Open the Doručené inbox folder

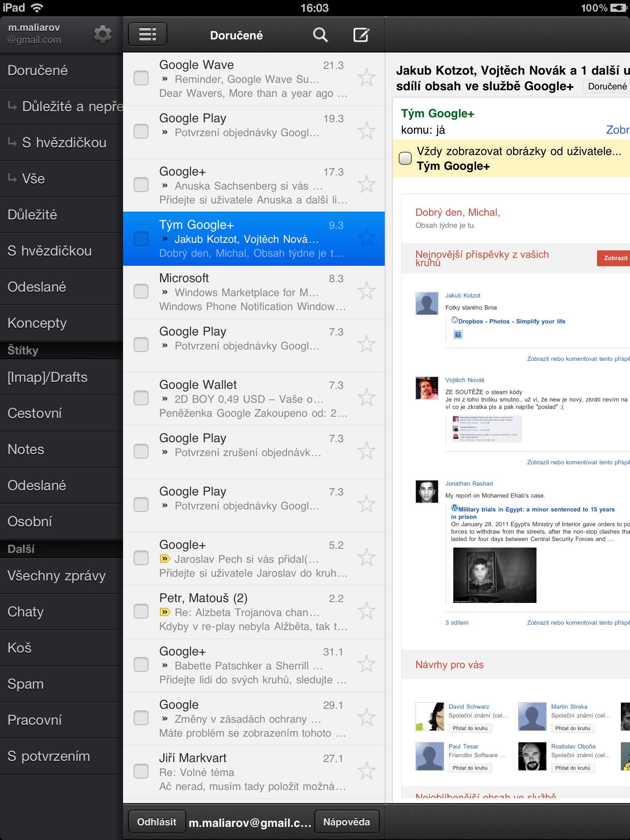(62, 71)
